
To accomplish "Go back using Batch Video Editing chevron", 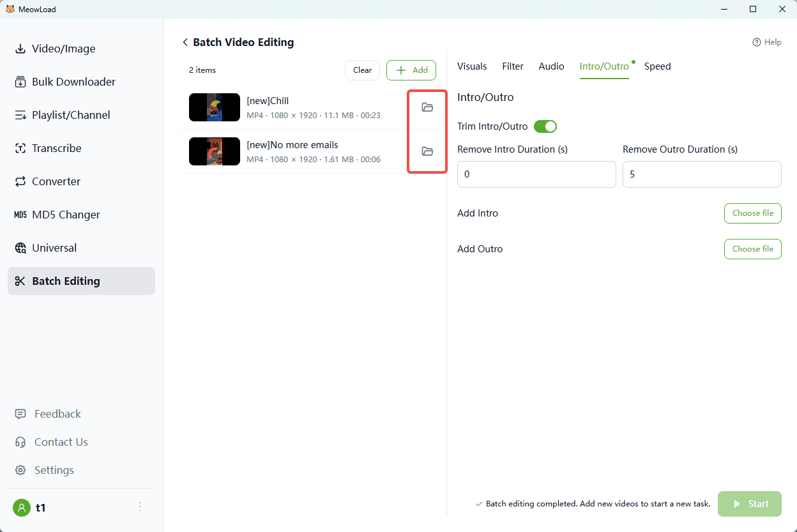I will [x=185, y=42].
